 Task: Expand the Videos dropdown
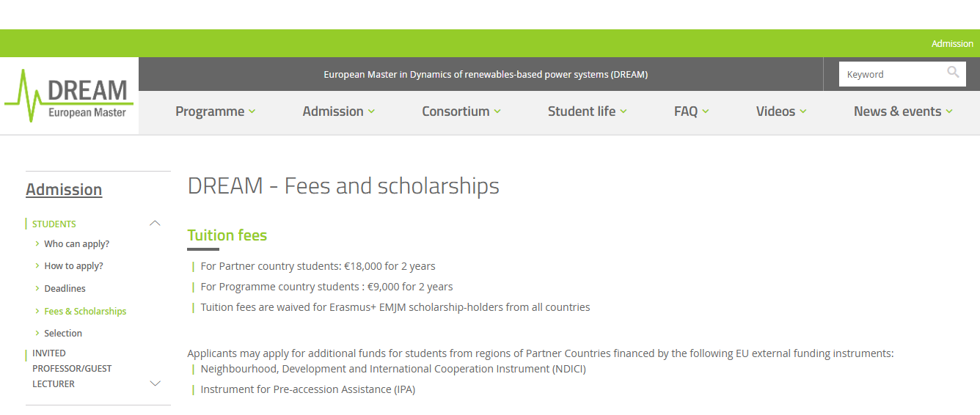[780, 111]
